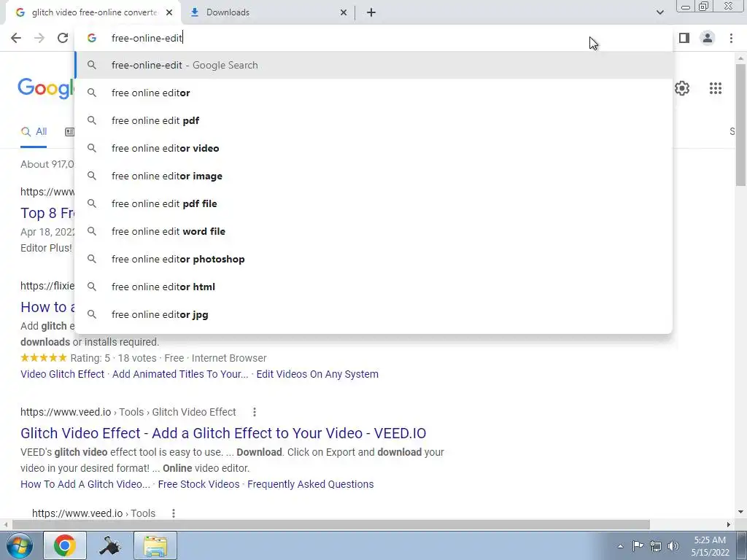Click the magnifier icon beside free online editor html
Viewport: 747px width, 560px height.
92,287
